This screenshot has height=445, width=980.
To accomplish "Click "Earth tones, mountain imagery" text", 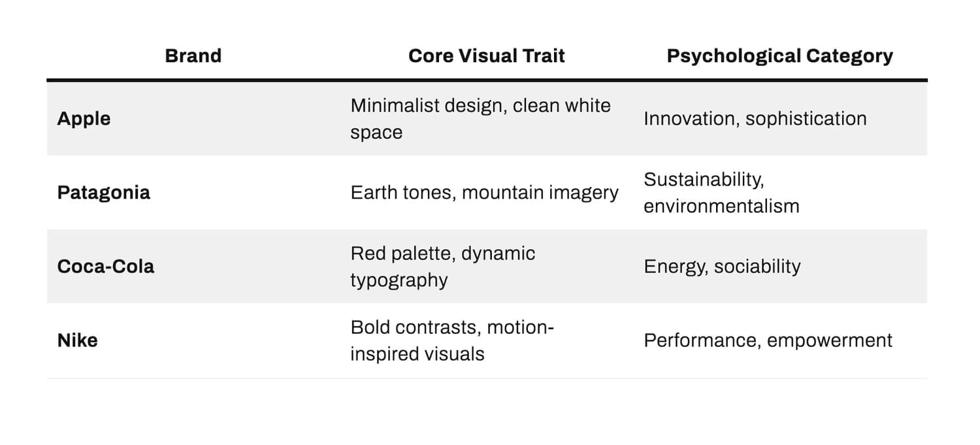I will [484, 193].
